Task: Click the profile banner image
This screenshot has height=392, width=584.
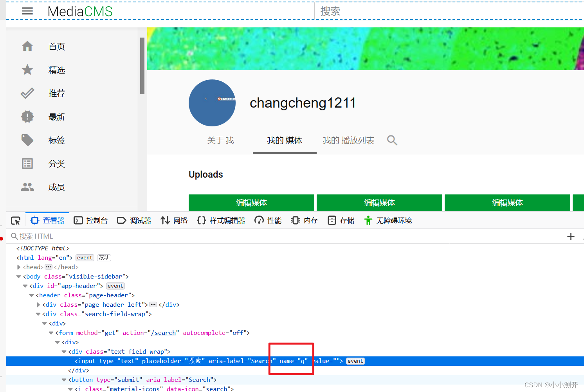Action: (365, 49)
